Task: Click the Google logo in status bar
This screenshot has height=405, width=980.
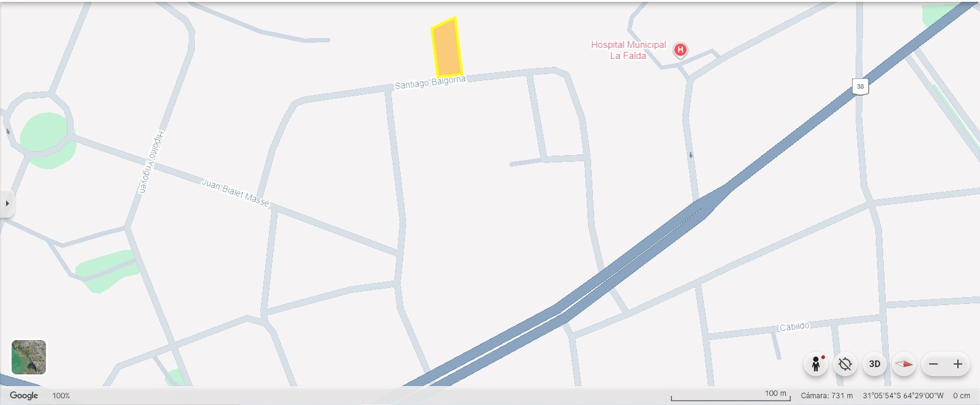Action: [24, 396]
